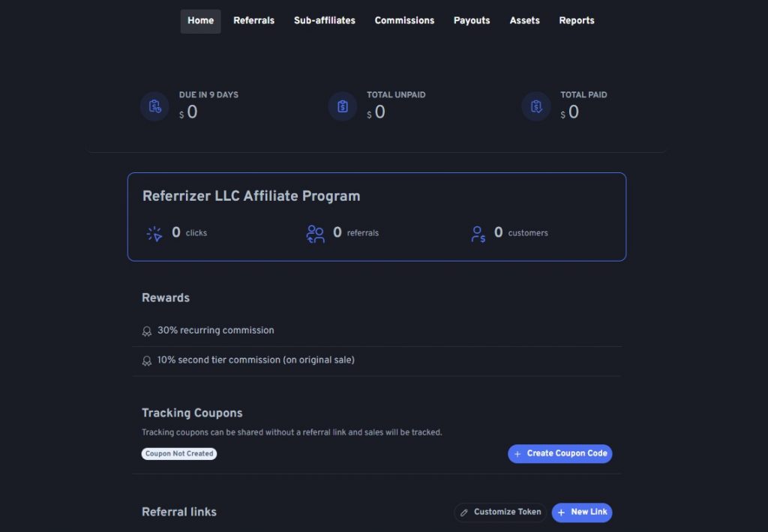The height and width of the screenshot is (532, 768).
Task: Select the Assets tab
Action: tap(524, 20)
